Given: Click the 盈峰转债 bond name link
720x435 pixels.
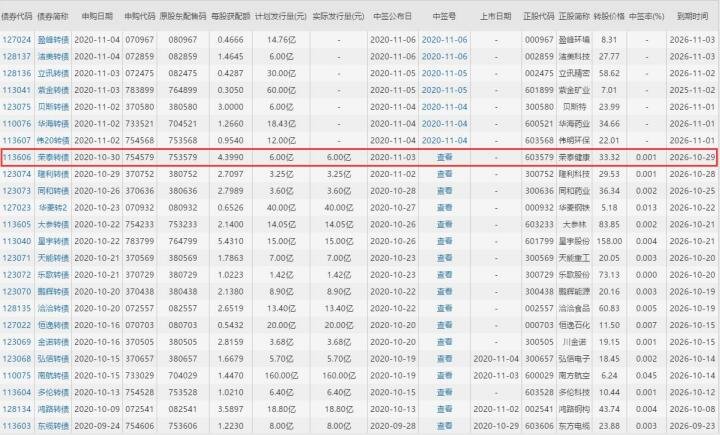Looking at the screenshot, I should point(53,40).
